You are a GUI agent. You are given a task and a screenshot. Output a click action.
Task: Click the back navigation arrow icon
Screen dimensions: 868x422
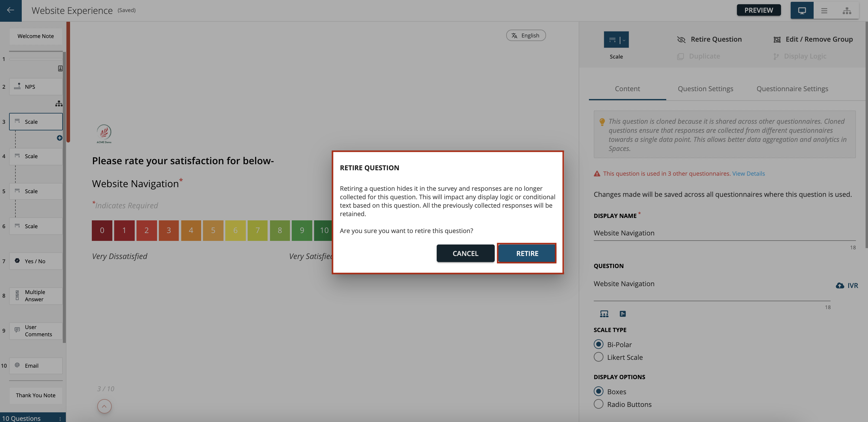tap(11, 10)
